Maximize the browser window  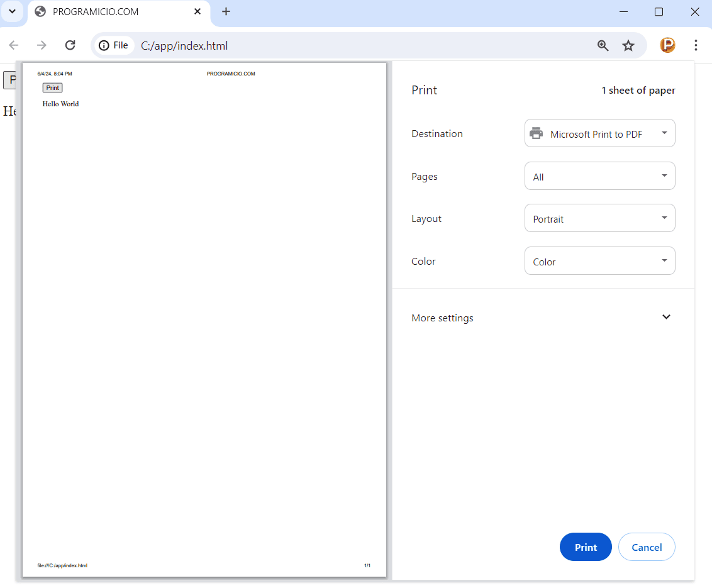659,12
